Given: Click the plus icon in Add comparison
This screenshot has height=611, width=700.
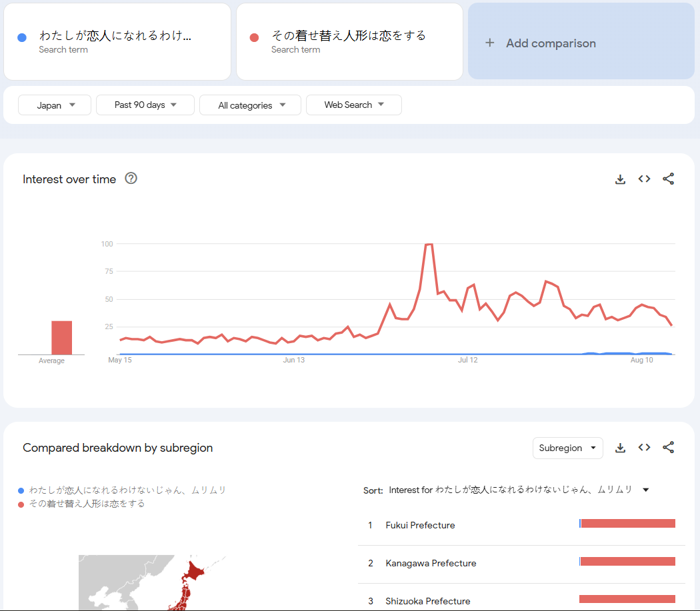Looking at the screenshot, I should [490, 43].
